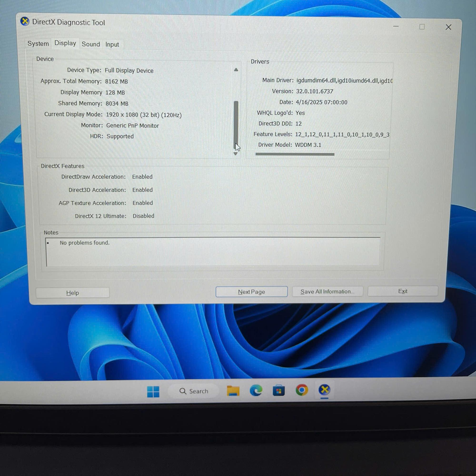Screen dimensions: 476x476
Task: Open the System tab
Action: 38,44
